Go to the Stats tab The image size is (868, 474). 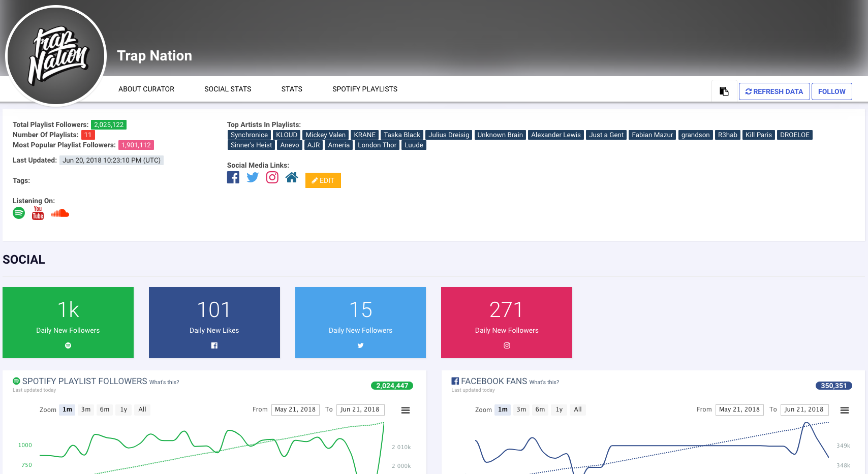pyautogui.click(x=292, y=89)
